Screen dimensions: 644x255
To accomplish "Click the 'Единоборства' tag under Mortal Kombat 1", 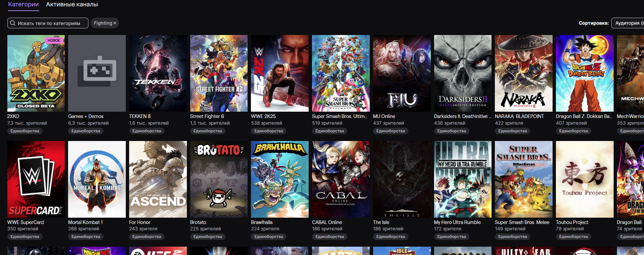I will tap(86, 237).
